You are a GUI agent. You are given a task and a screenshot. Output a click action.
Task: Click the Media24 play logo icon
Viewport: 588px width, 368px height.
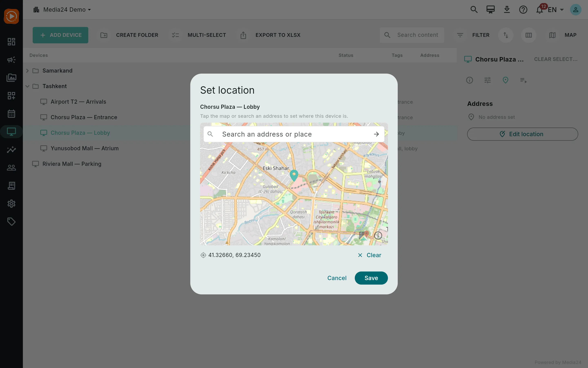tap(11, 16)
